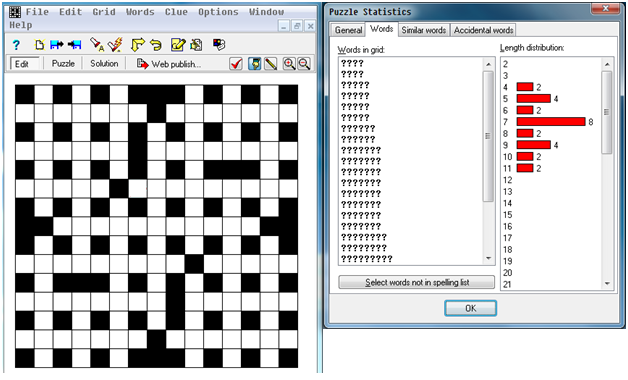Select the Words tab
The image size is (628, 380).
click(381, 29)
